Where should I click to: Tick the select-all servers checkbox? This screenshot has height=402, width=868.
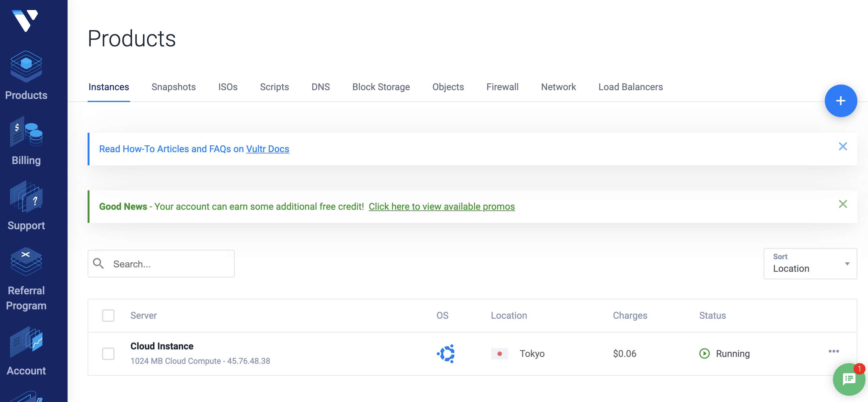[108, 315]
